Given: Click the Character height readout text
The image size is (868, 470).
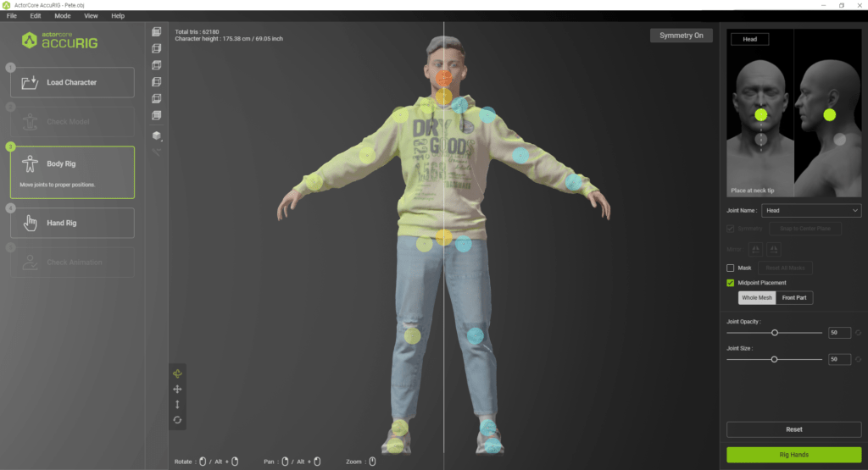Looking at the screenshot, I should point(229,39).
